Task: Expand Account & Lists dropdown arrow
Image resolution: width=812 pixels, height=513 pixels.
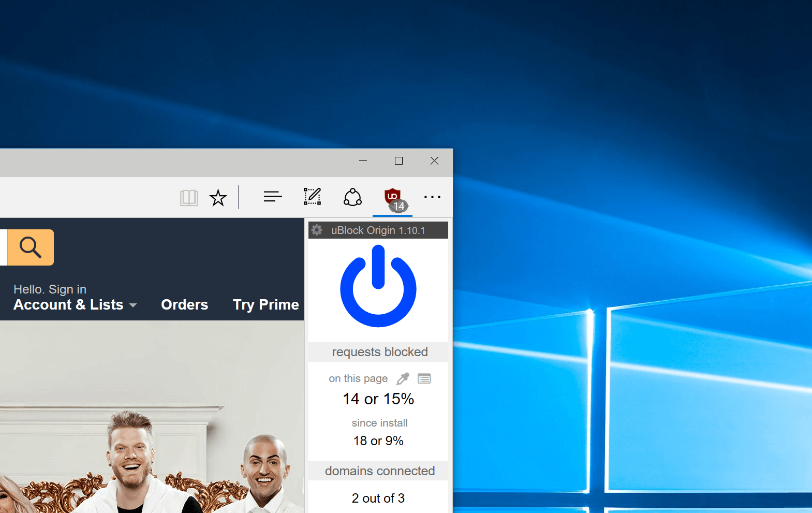Action: [133, 305]
